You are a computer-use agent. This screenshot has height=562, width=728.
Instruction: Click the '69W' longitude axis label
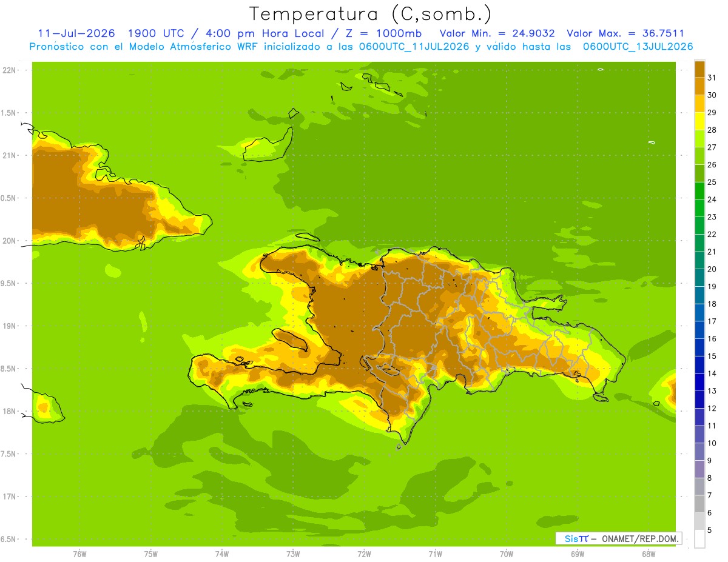(x=578, y=554)
